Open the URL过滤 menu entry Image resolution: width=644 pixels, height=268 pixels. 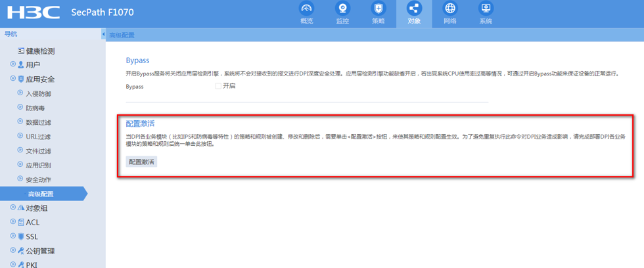(37, 137)
